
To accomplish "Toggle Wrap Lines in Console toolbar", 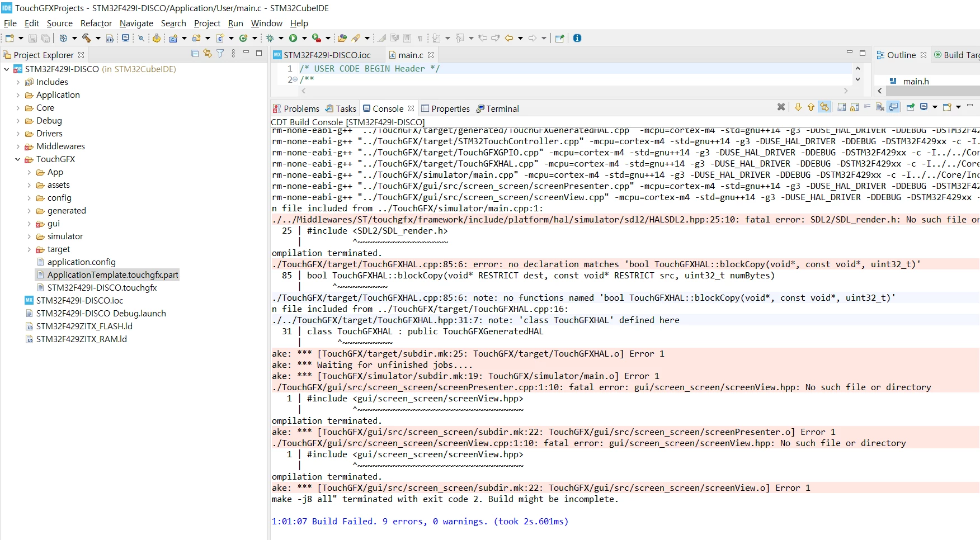I will 867,107.
